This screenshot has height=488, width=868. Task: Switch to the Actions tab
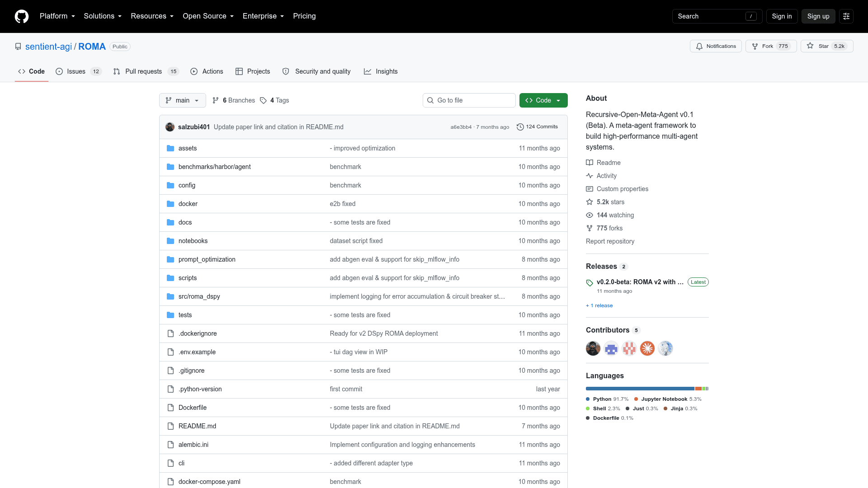click(x=207, y=71)
